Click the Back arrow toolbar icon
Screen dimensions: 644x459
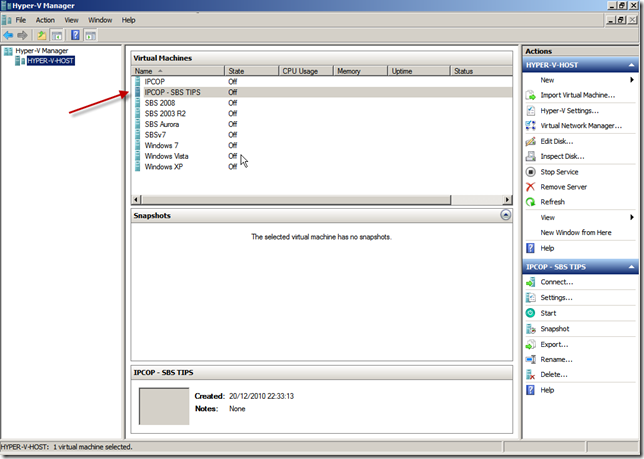pyautogui.click(x=9, y=35)
